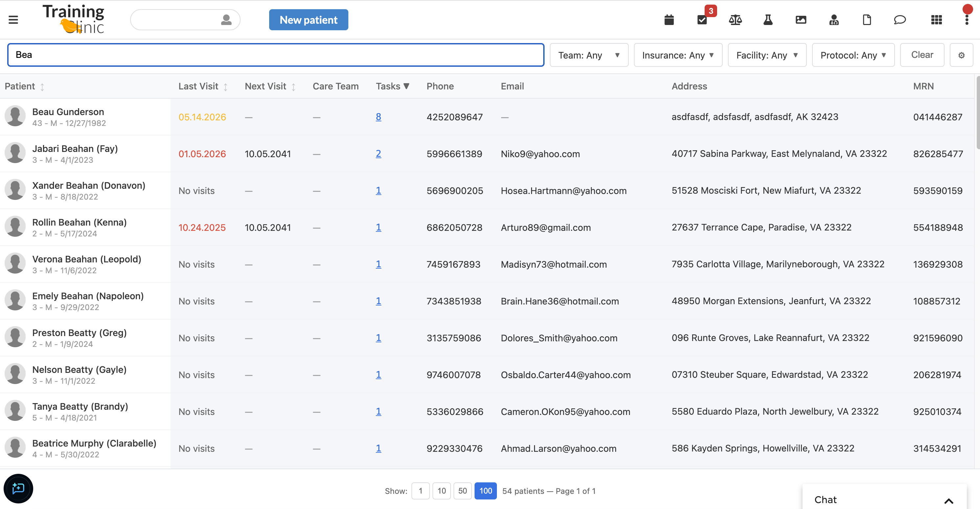Open Protocol: Any dropdown

(x=853, y=55)
